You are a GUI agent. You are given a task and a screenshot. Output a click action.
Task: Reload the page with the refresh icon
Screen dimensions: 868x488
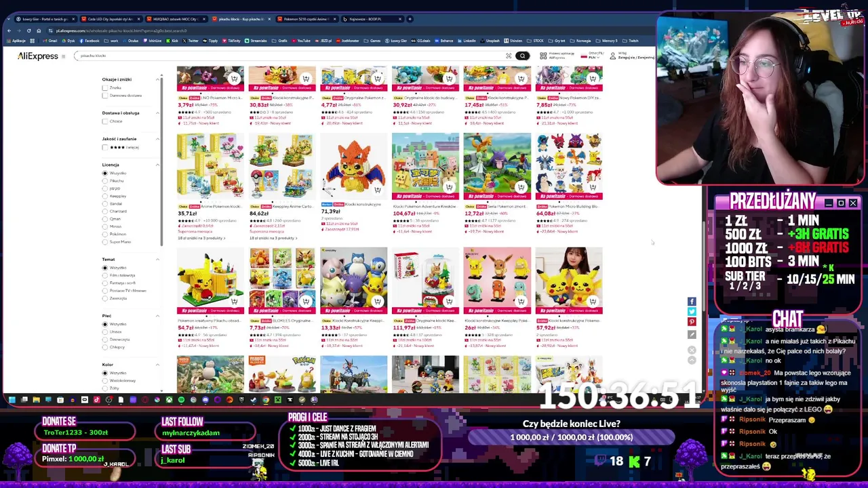point(28,30)
